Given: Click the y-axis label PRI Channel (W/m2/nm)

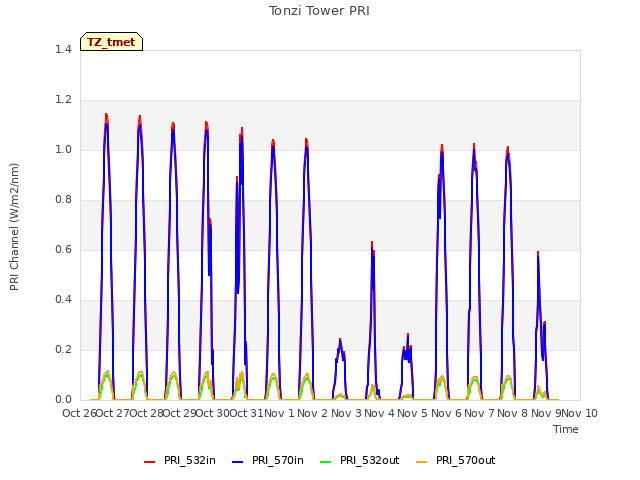Looking at the screenshot, I should [14, 227].
